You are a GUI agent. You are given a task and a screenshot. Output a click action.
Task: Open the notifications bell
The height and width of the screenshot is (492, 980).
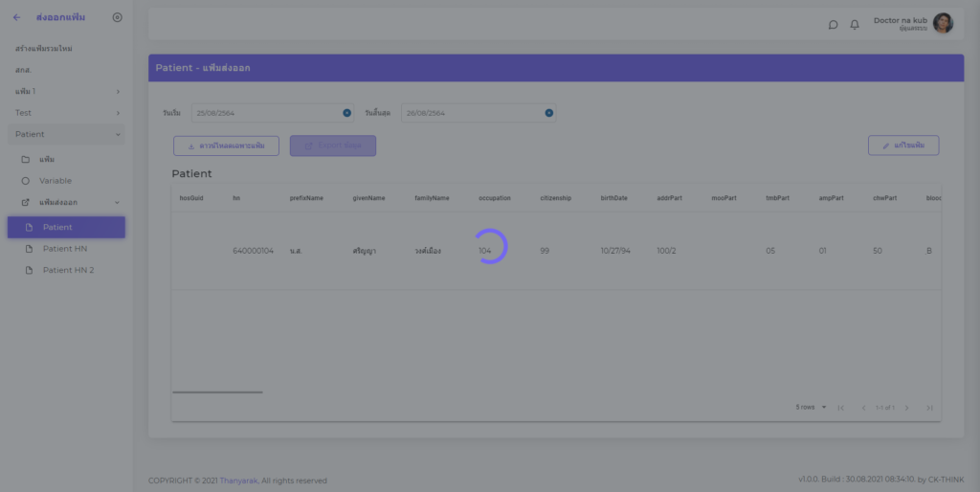pyautogui.click(x=855, y=25)
